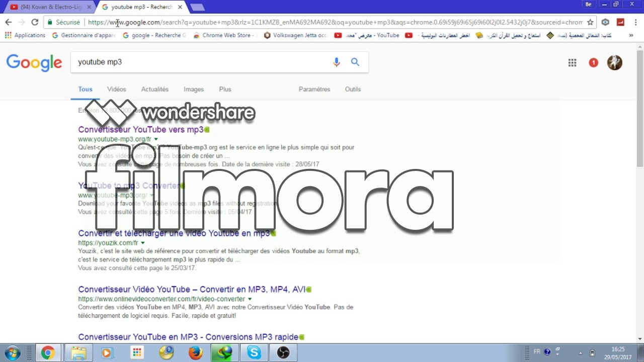Open the taskbar clock showing 16:25
The image size is (644, 362).
(618, 353)
